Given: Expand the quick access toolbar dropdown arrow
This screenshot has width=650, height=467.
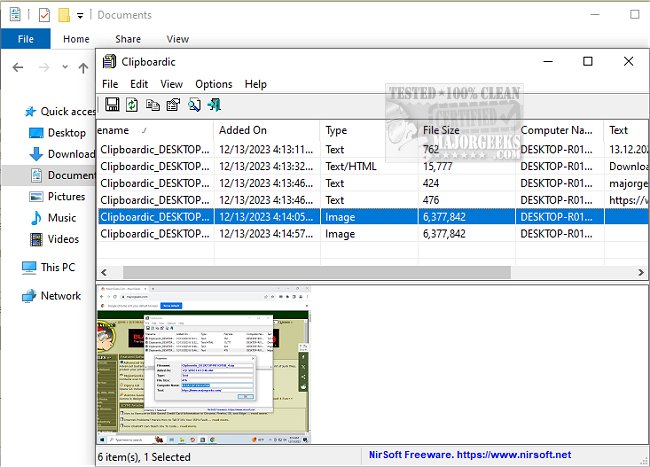Looking at the screenshot, I should 79,15.
